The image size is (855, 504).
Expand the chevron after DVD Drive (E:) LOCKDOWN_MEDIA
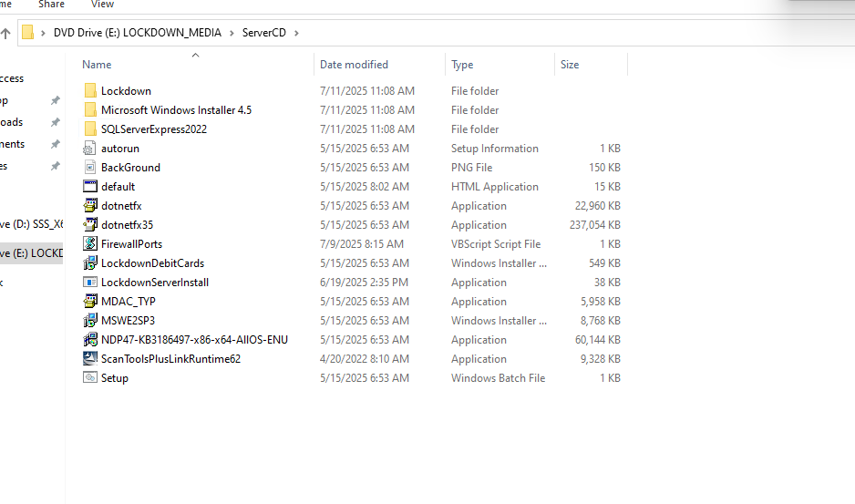[232, 34]
